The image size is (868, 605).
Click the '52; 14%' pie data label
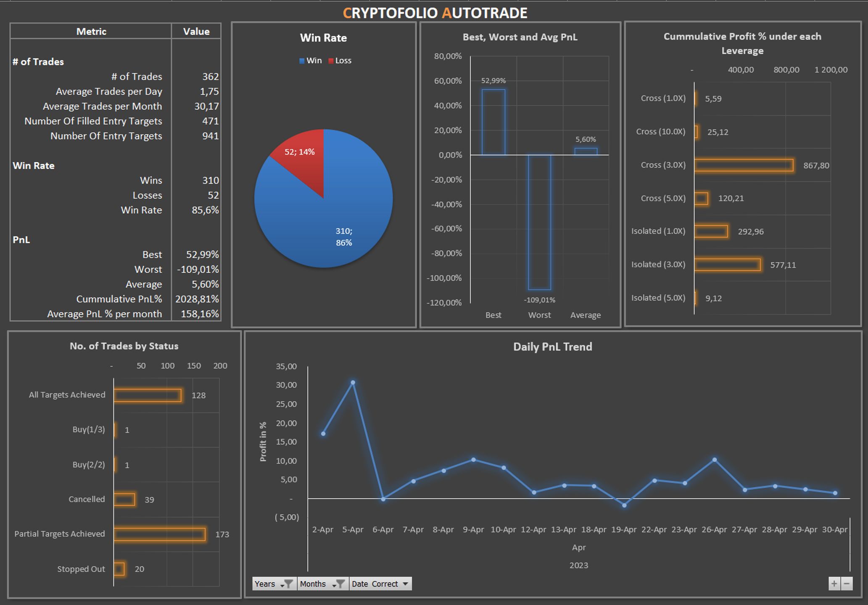(300, 152)
